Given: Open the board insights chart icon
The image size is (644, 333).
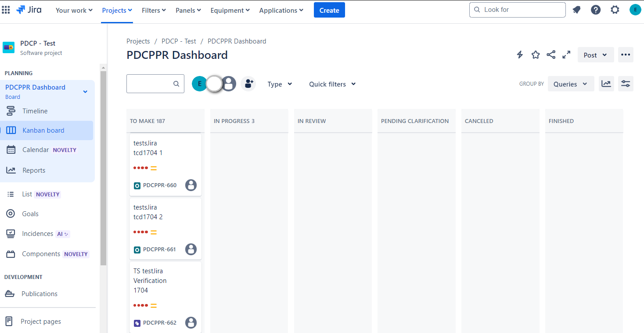Looking at the screenshot, I should click(606, 83).
